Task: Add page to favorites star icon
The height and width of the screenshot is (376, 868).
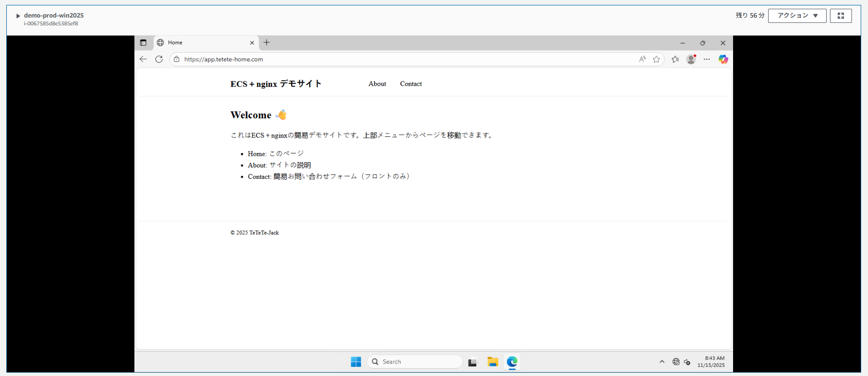Action: (x=657, y=59)
